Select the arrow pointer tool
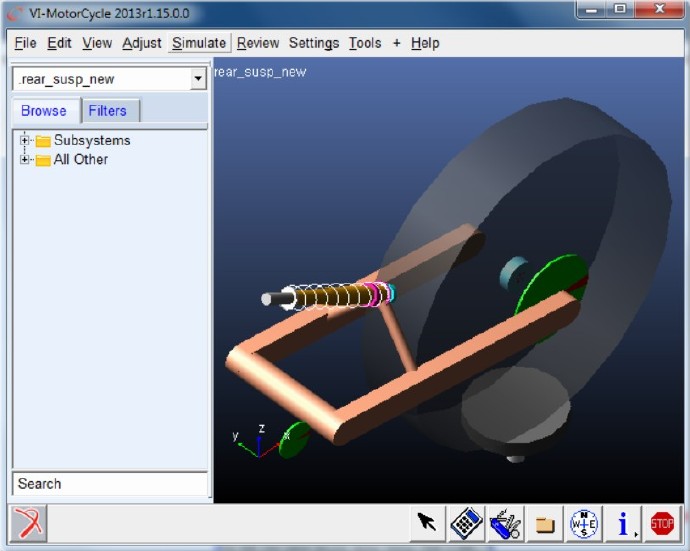 tap(427, 523)
